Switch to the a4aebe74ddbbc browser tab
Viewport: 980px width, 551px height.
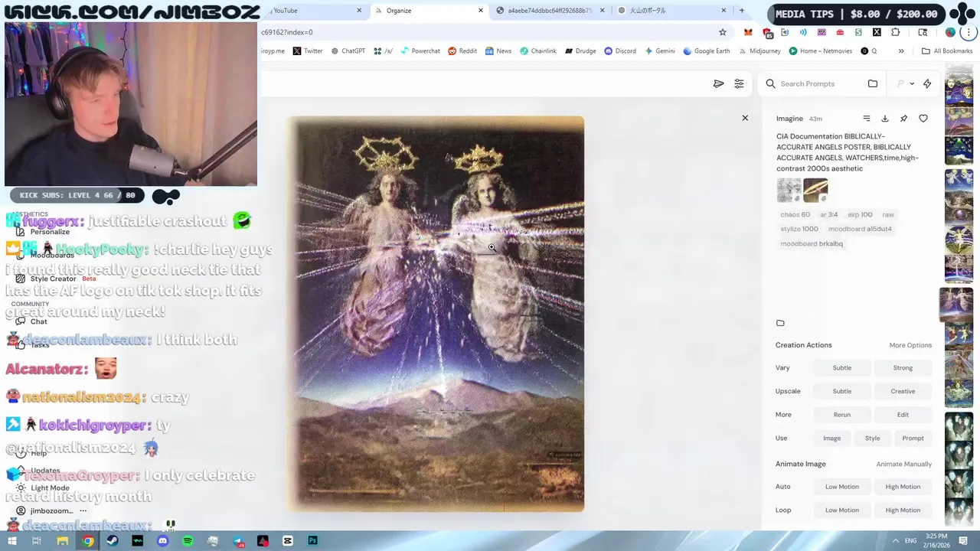click(550, 11)
